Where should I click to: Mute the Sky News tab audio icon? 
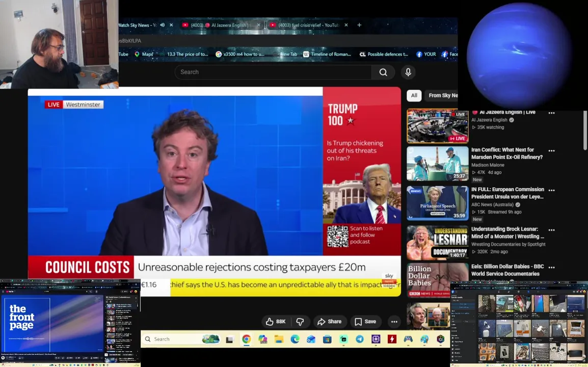[x=163, y=25]
